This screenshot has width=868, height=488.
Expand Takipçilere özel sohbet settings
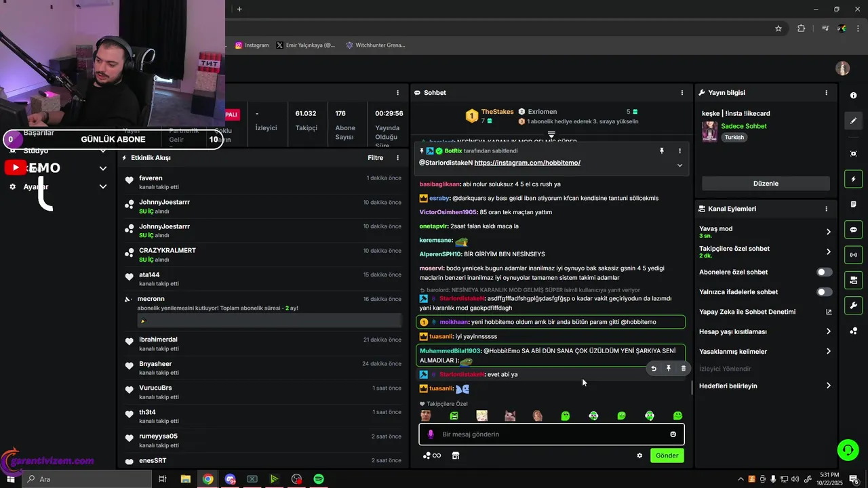pos(828,251)
